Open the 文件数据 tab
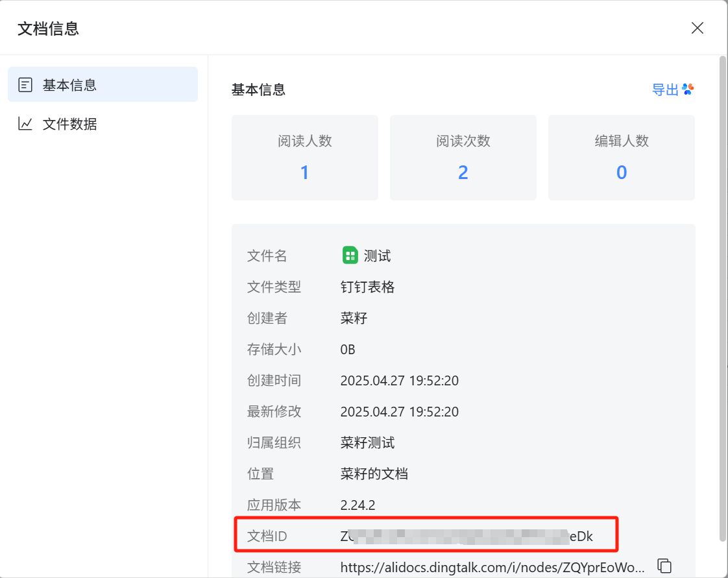Screen dimensions: 728x578 69,124
